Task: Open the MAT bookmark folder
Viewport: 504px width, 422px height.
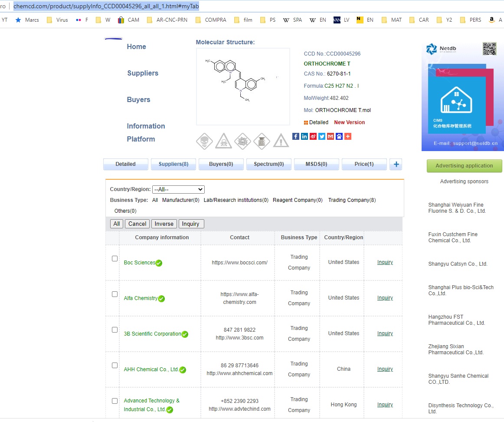Action: click(x=392, y=20)
